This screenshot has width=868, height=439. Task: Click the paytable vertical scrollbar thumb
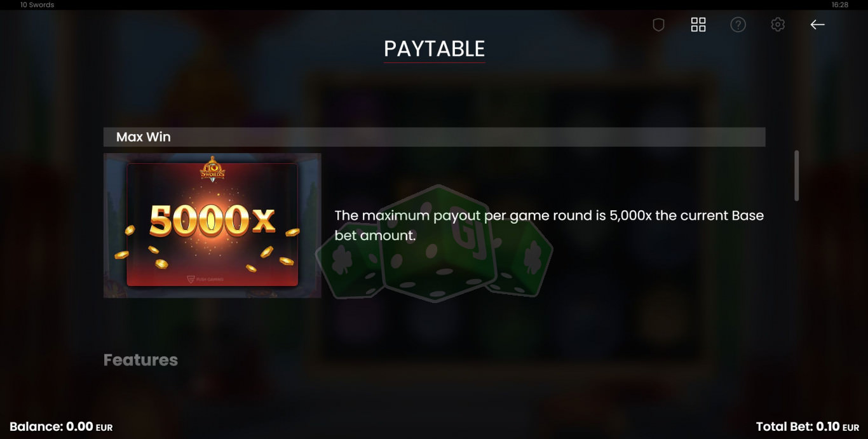point(797,176)
